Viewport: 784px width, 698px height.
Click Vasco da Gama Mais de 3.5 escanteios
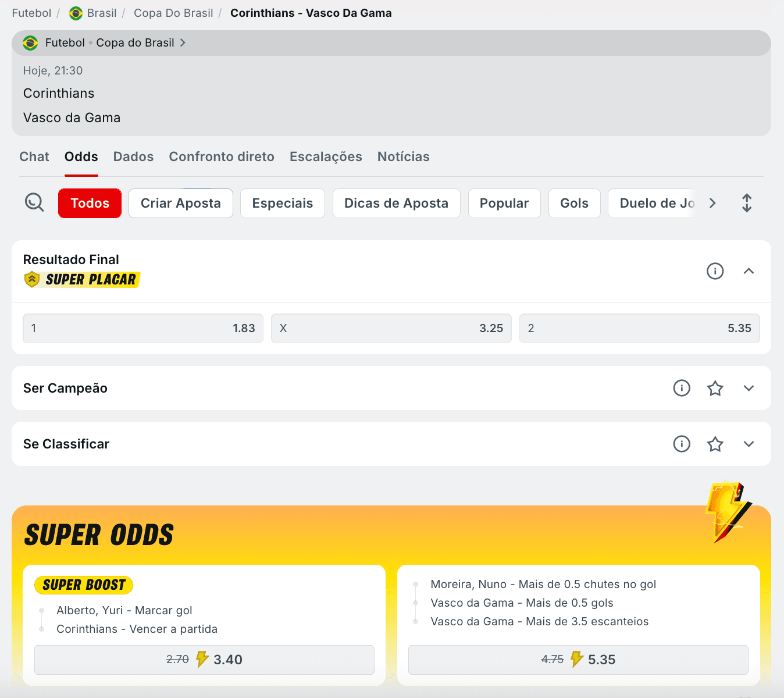tap(540, 621)
